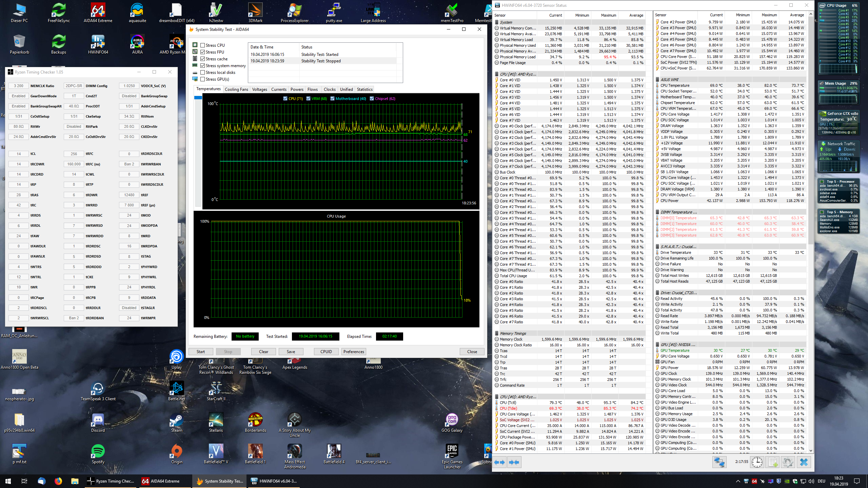Click the HWiNFO shrink columns arrows icon
The image size is (868, 488).
pos(514,462)
